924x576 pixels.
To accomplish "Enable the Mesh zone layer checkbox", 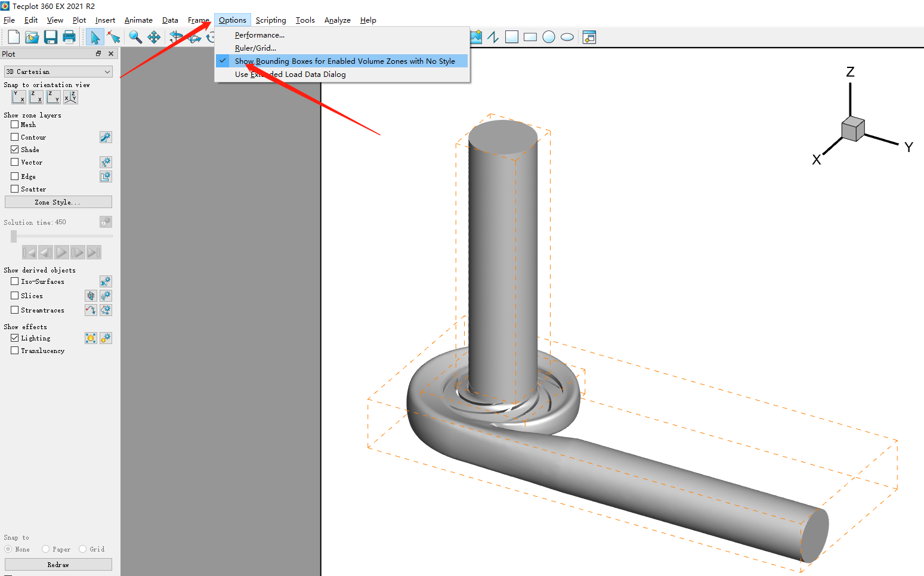I will 15,125.
